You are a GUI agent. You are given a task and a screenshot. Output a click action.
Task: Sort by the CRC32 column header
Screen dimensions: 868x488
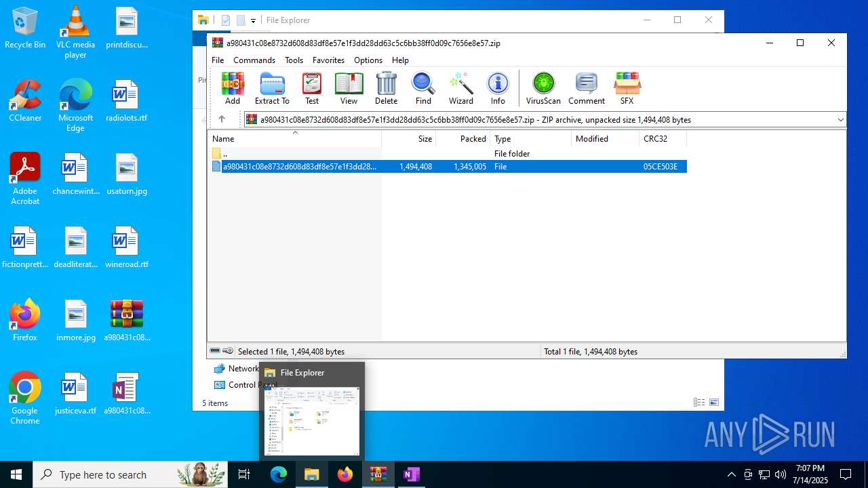tap(663, 138)
